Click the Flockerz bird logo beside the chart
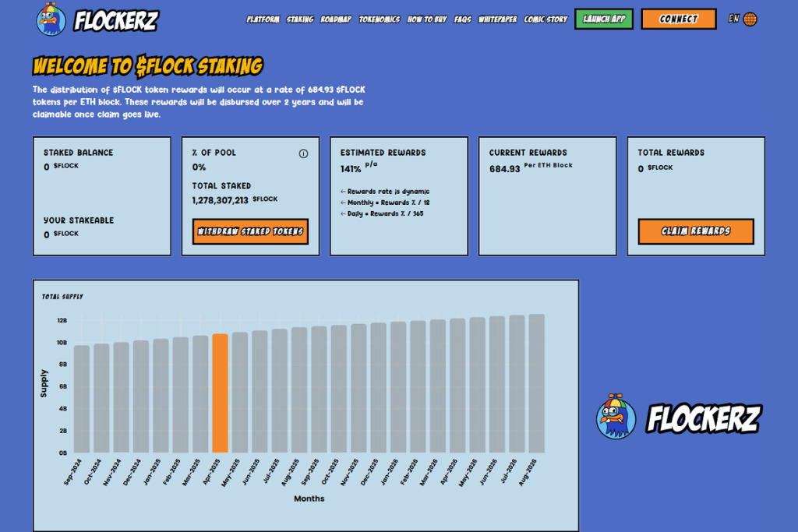Screen dimensions: 798x532 click(616, 417)
